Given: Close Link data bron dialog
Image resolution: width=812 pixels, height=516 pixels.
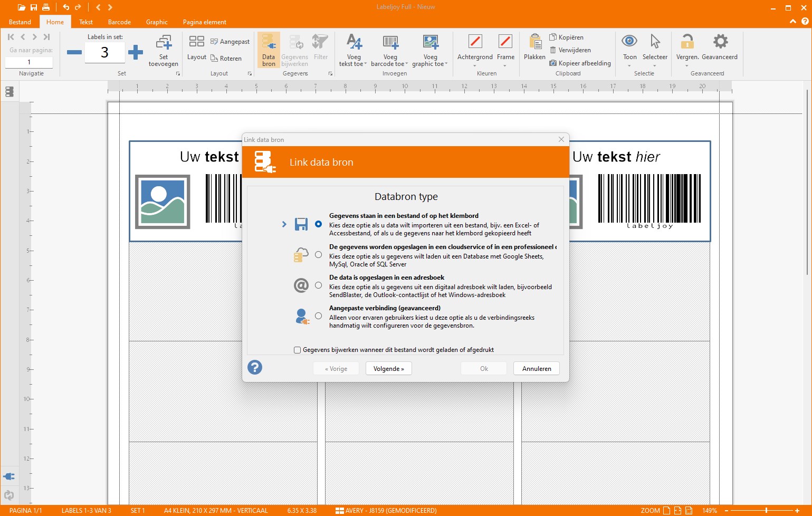Looking at the screenshot, I should tap(561, 139).
